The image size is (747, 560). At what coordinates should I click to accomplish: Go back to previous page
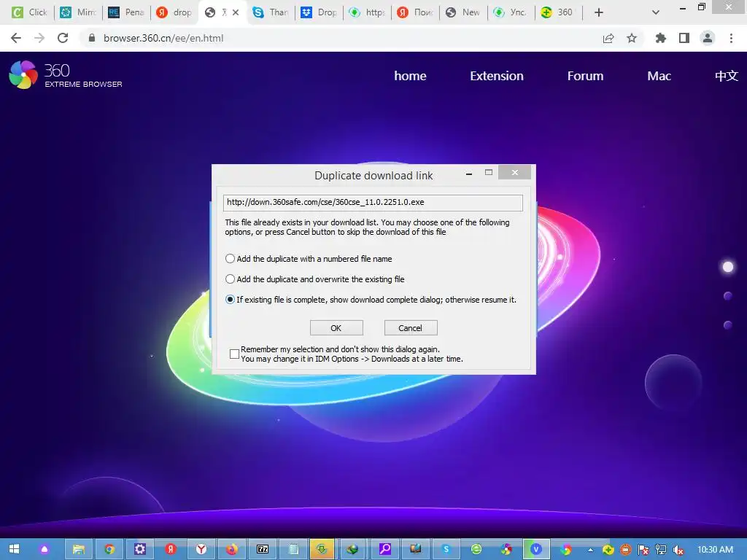[16, 38]
